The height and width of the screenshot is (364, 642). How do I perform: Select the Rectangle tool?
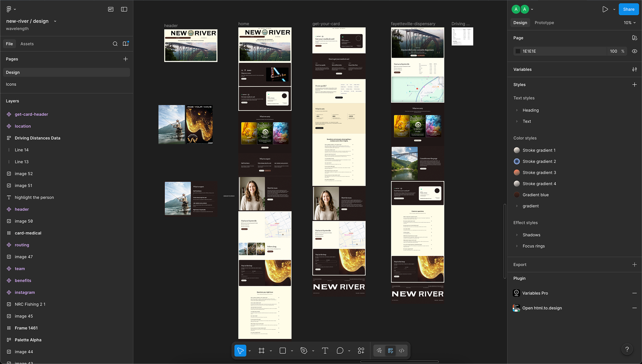pyautogui.click(x=283, y=351)
